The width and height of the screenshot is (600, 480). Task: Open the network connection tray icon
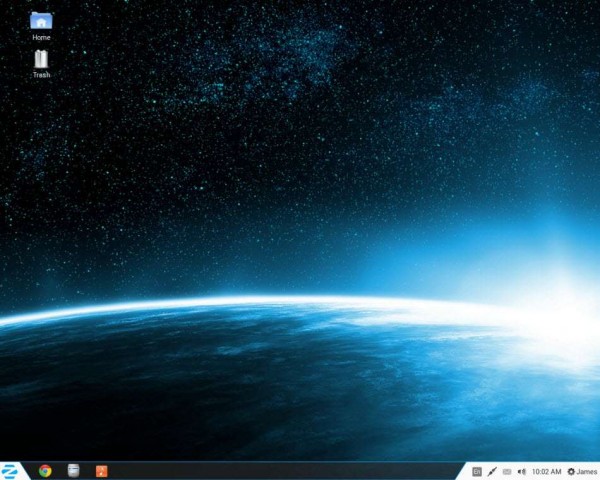[492, 472]
